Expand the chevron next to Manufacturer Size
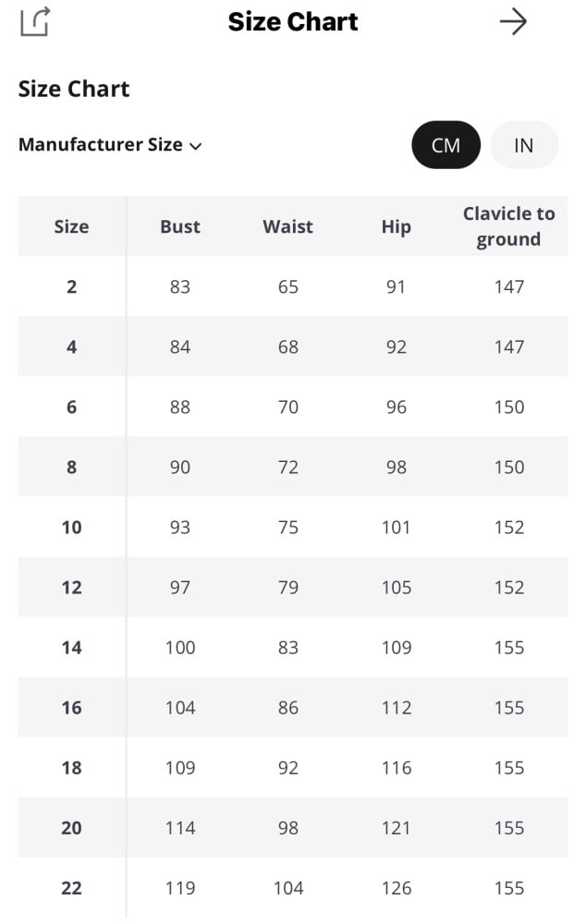The height and width of the screenshot is (924, 586). (x=195, y=146)
